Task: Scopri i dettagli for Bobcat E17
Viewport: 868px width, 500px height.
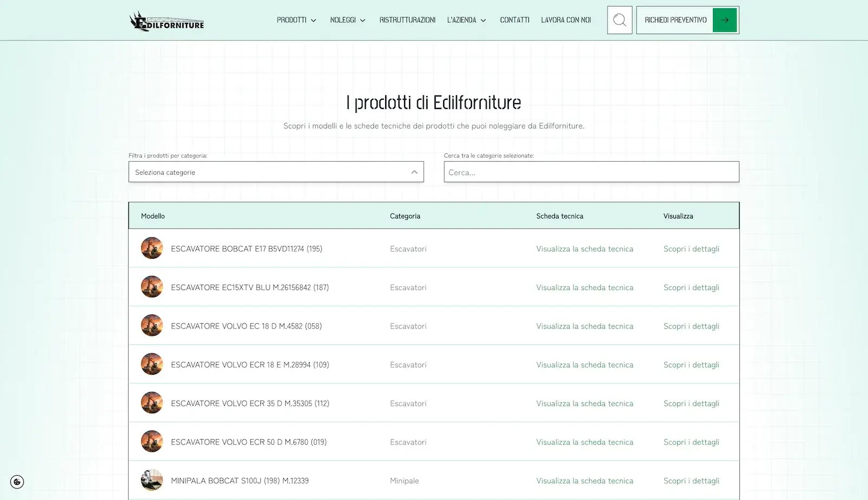Action: (x=691, y=249)
